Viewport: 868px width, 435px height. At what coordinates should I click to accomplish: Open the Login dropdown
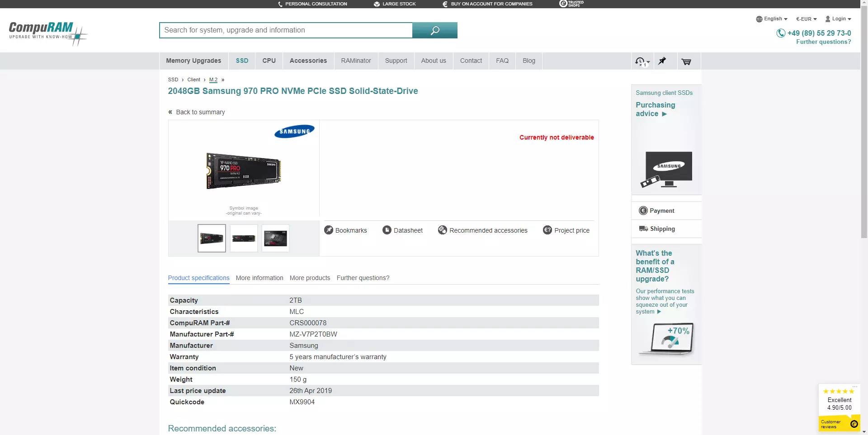point(838,19)
